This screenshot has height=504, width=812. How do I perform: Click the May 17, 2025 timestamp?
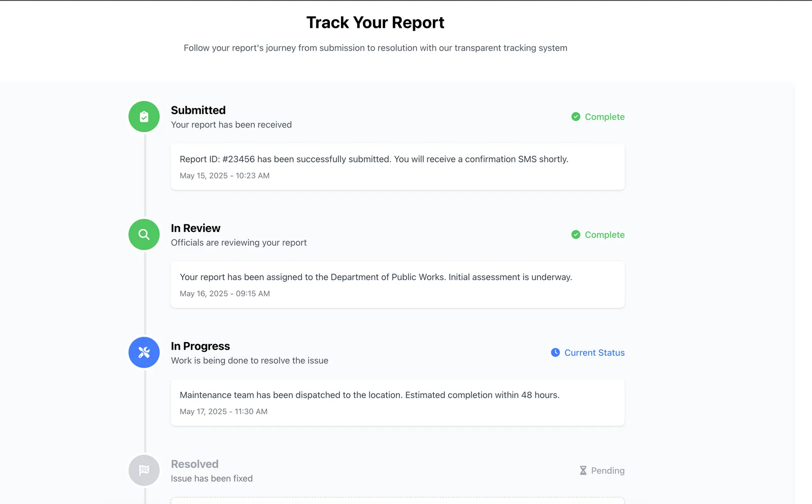[x=224, y=412]
